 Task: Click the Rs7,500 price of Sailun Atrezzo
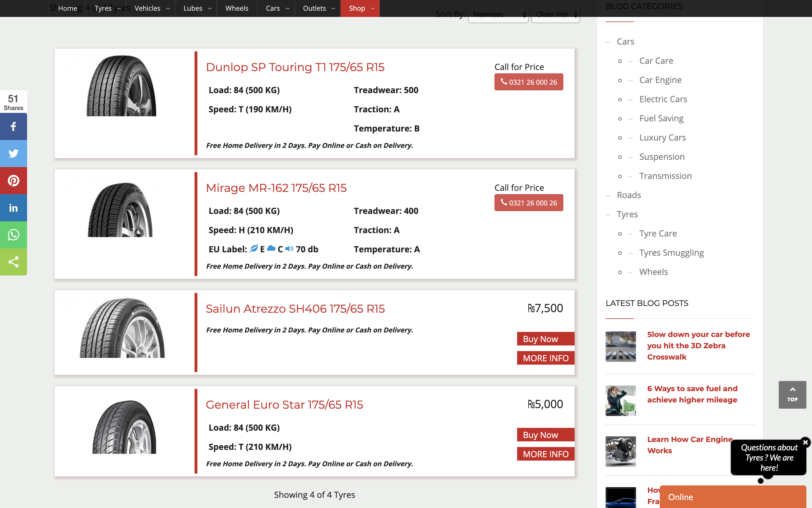coord(545,308)
